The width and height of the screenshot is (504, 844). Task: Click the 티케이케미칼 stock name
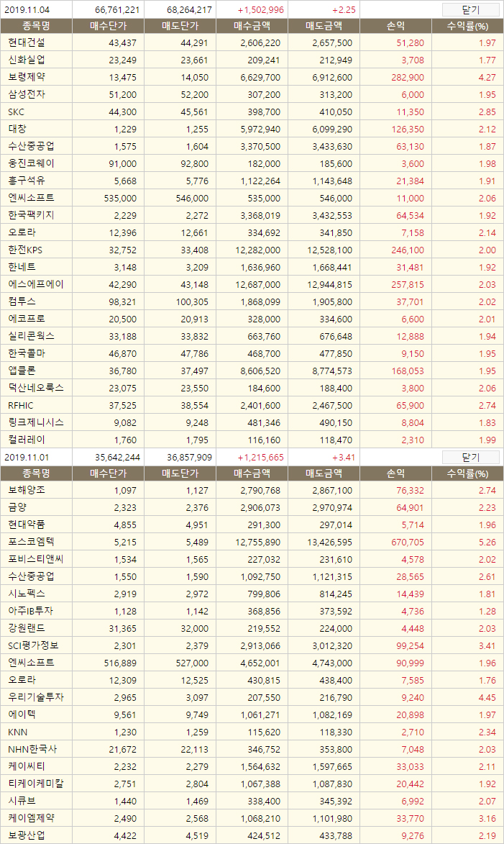pos(35,784)
